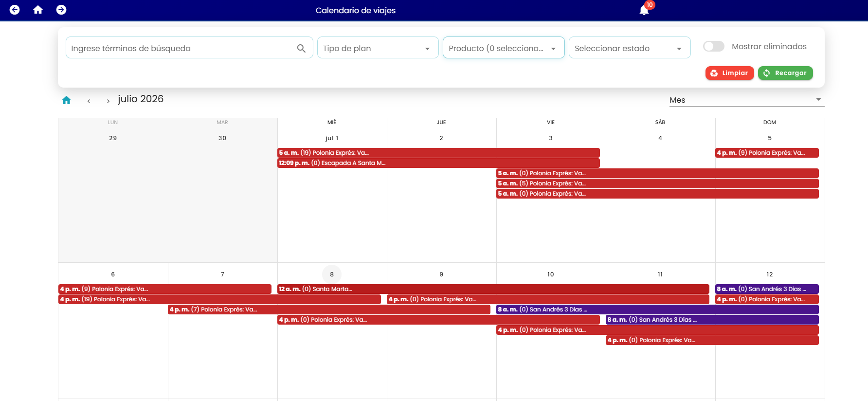
Task: Open notifications bell with badge 10
Action: click(x=644, y=10)
